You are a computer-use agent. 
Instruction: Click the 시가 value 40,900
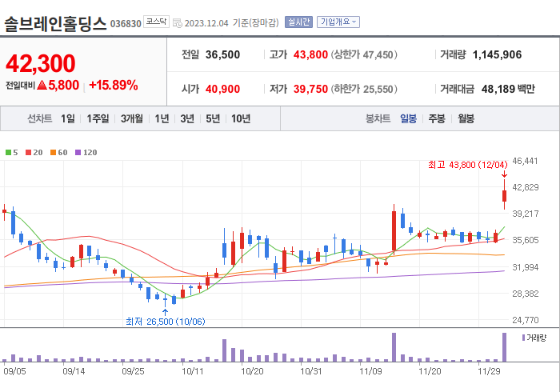point(222,89)
